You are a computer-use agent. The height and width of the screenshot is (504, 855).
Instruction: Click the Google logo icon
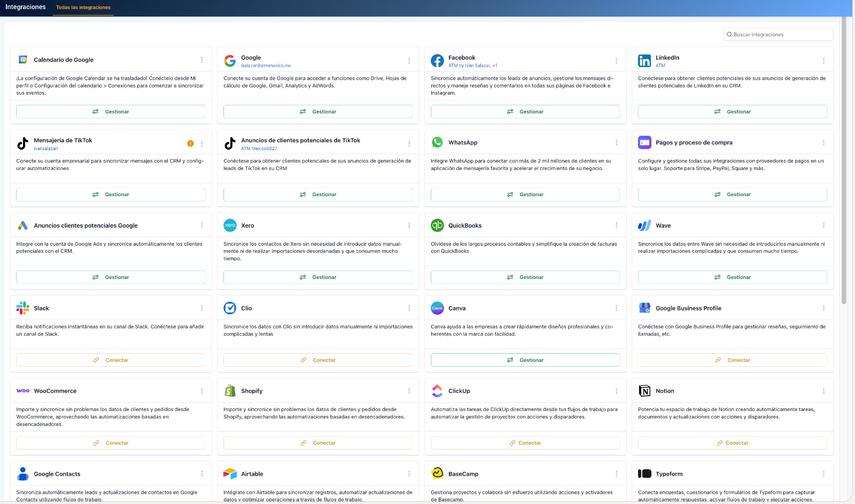click(x=230, y=61)
